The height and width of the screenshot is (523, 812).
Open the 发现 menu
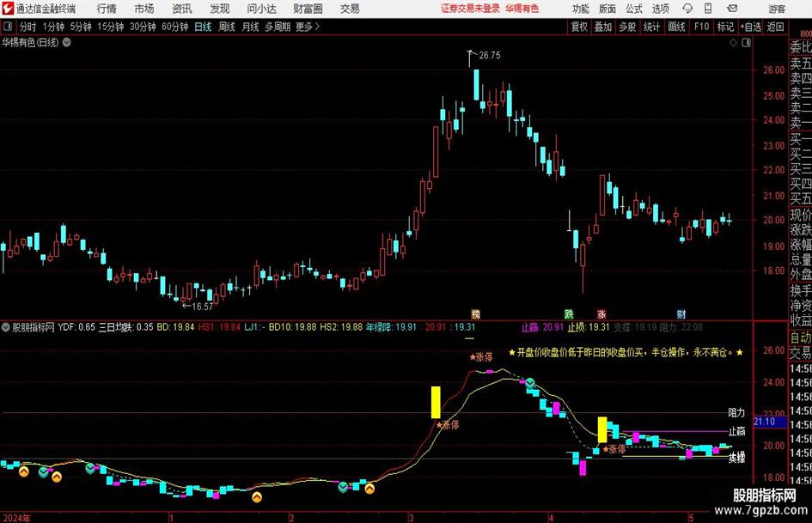pos(220,9)
